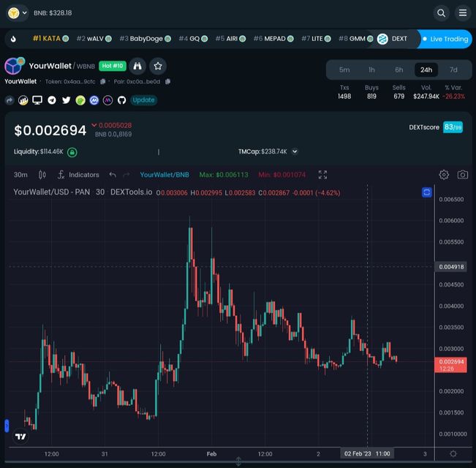
Task: Open the chart settings gear
Action: 444,175
